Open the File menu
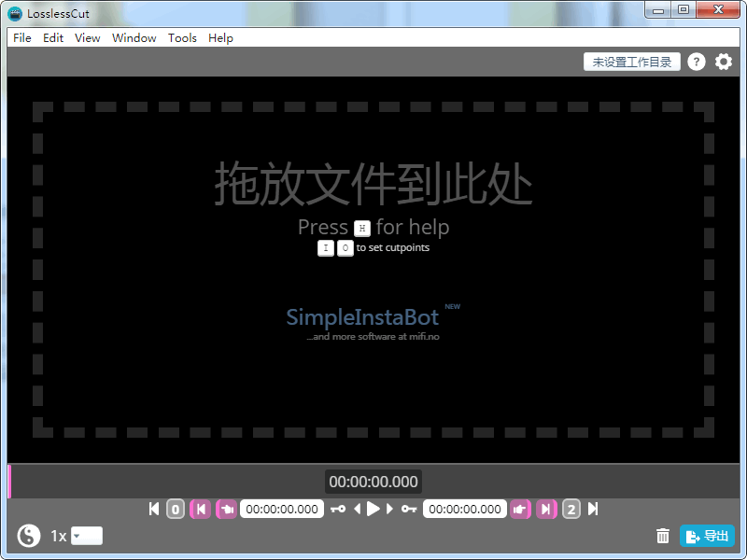The height and width of the screenshot is (560, 747). click(21, 37)
